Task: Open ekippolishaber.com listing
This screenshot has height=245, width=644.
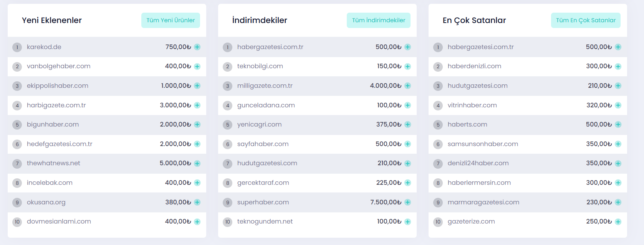Action: coord(58,86)
